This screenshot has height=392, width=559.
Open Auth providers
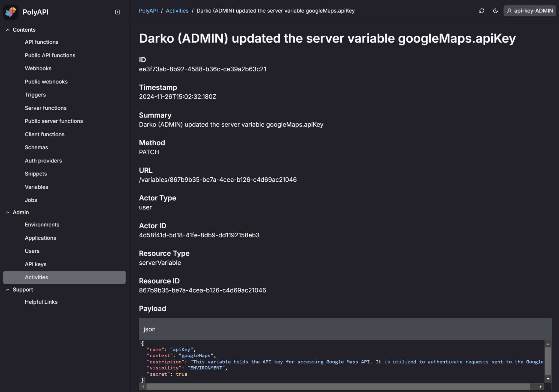point(43,161)
